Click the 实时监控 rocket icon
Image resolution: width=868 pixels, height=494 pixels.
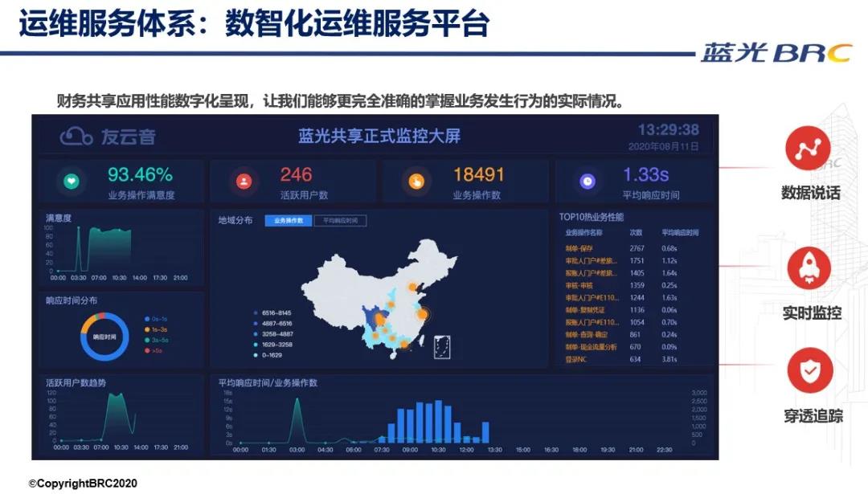[808, 268]
